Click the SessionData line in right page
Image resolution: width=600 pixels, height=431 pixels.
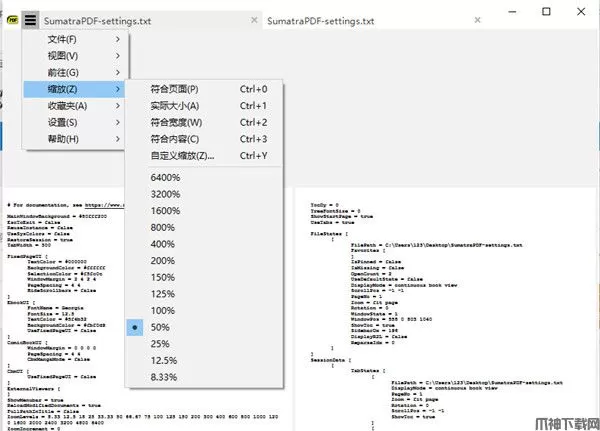331,360
